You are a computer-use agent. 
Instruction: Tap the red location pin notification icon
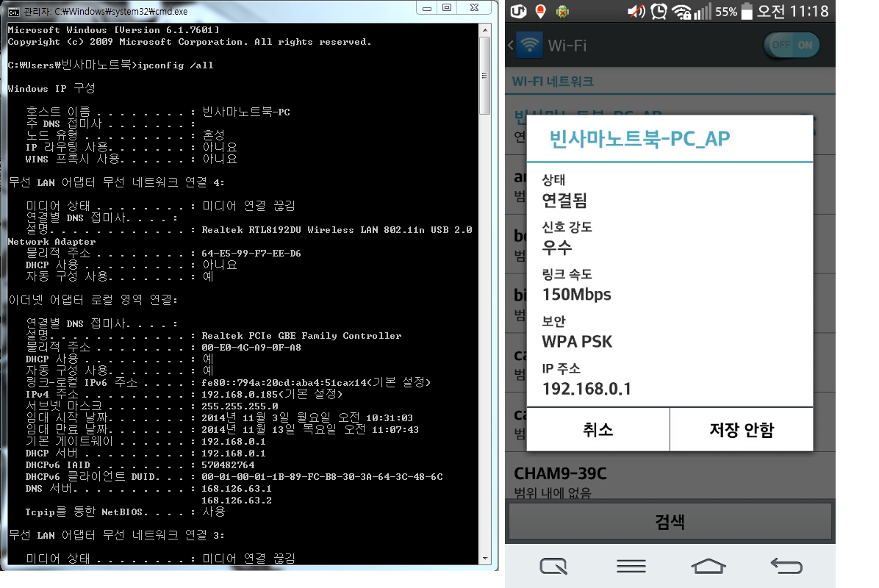click(540, 11)
